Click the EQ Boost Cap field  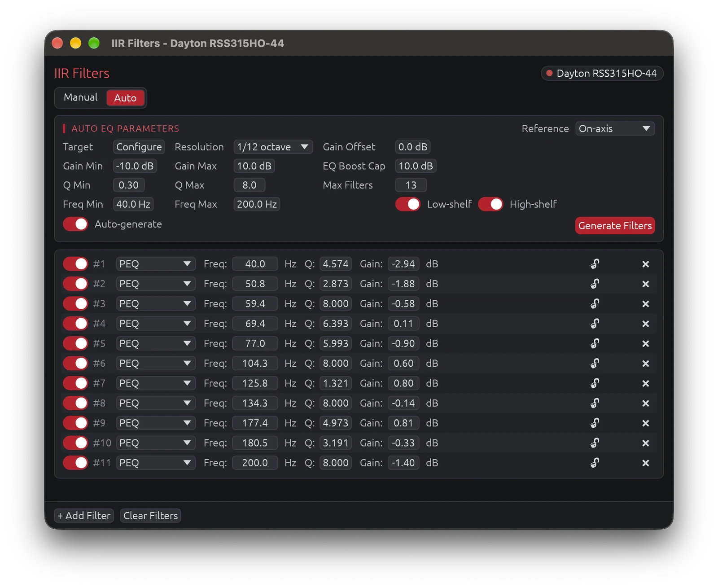pos(416,166)
